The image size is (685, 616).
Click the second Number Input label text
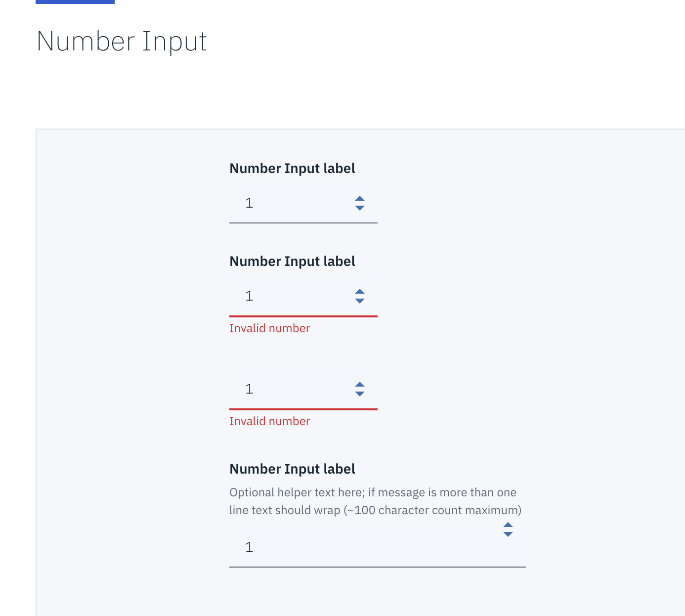point(292,261)
